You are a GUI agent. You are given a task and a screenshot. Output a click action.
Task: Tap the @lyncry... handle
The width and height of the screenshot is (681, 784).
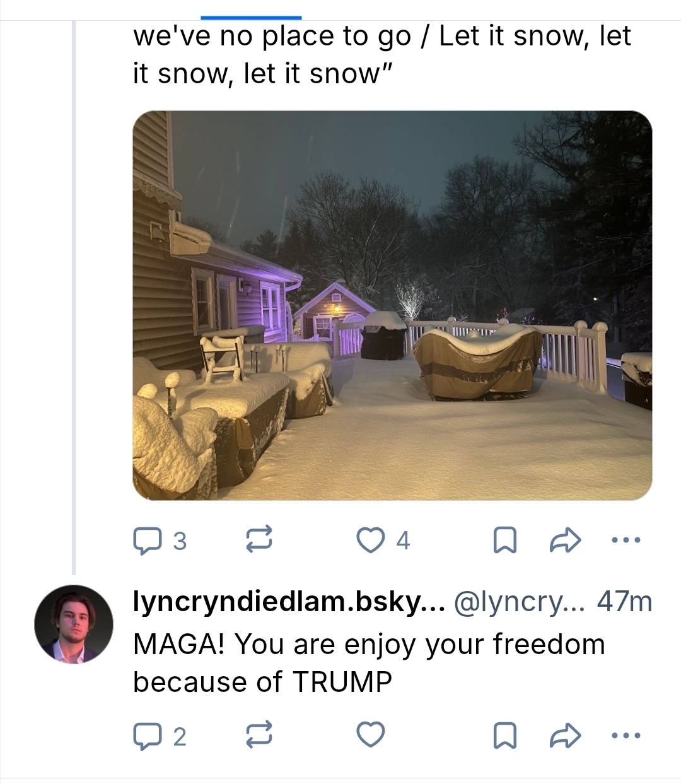pyautogui.click(x=519, y=603)
